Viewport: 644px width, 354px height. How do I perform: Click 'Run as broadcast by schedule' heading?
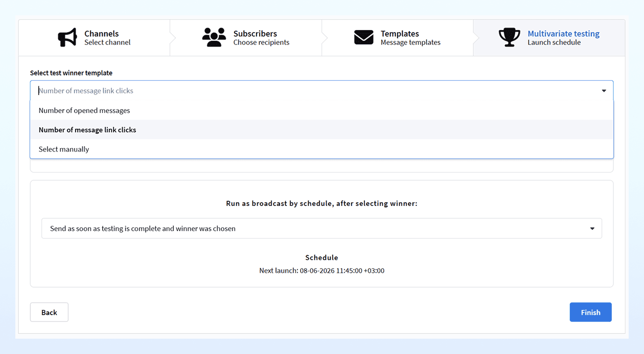coord(321,203)
